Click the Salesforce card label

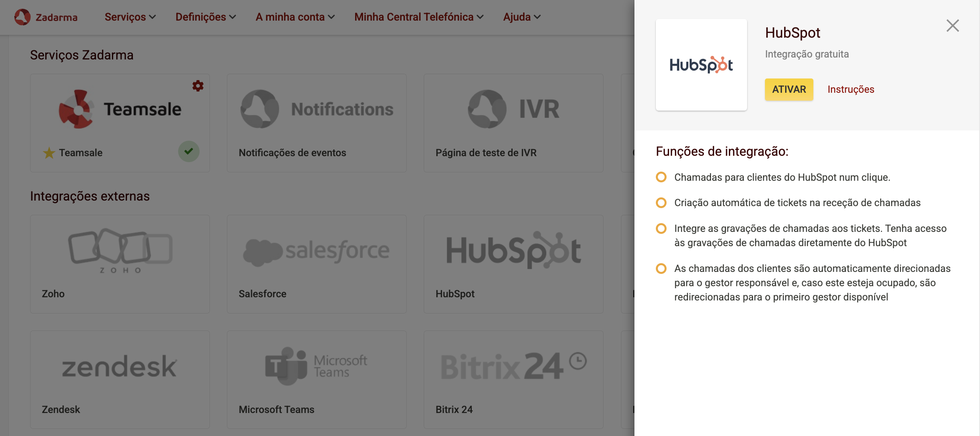pos(263,294)
